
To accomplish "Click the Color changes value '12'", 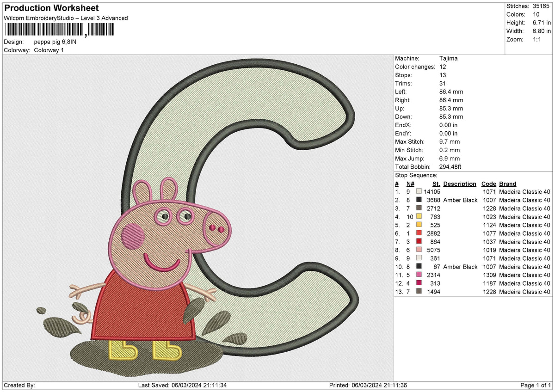I will point(443,67).
